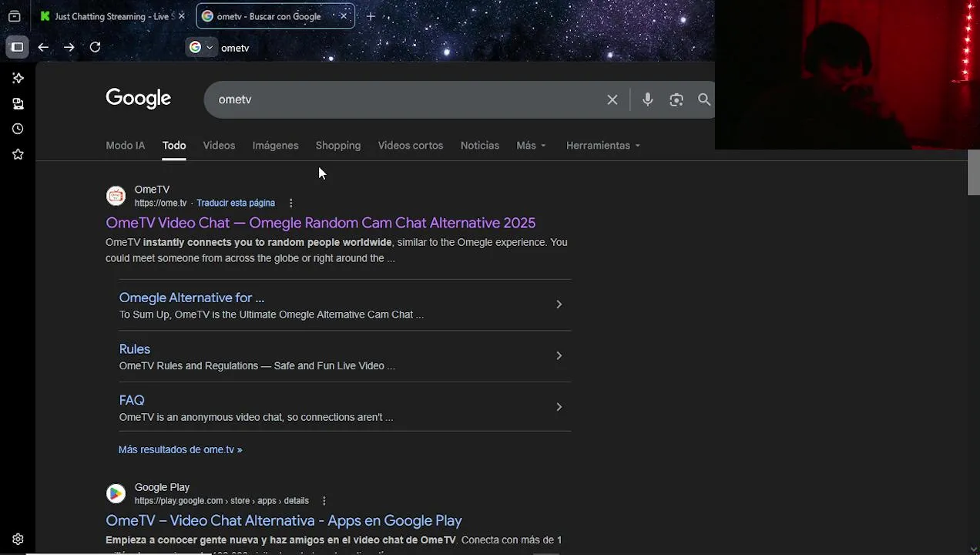Click the page vertical scrollbar thumb
The height and width of the screenshot is (555, 980).
[x=973, y=173]
